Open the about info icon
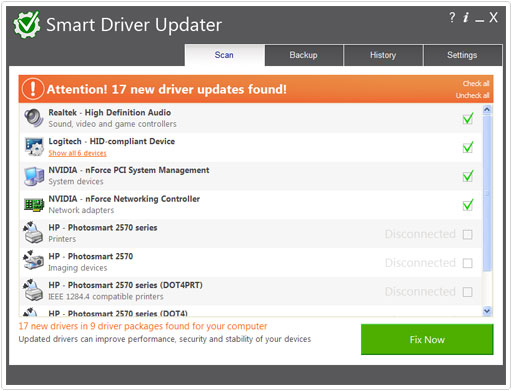The image size is (512, 391). click(466, 17)
